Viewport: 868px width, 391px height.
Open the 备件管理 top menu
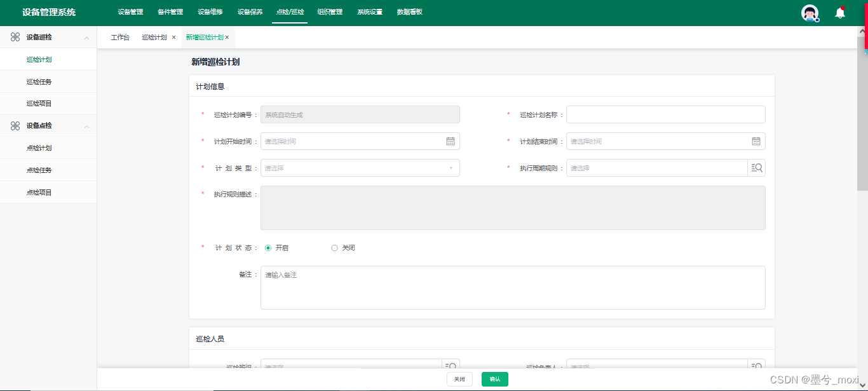[170, 12]
